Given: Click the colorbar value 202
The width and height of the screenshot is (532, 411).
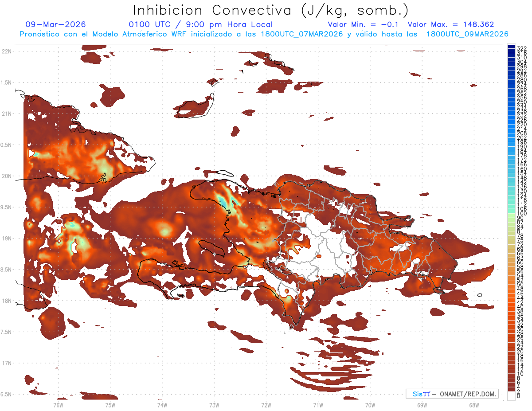Looking at the screenshot, I should pyautogui.click(x=521, y=137).
